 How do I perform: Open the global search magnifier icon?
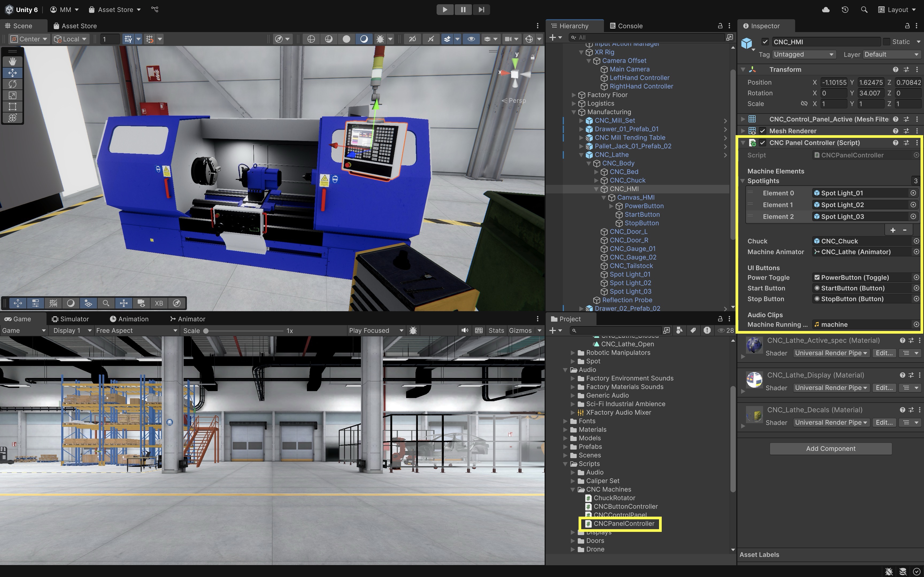point(864,10)
